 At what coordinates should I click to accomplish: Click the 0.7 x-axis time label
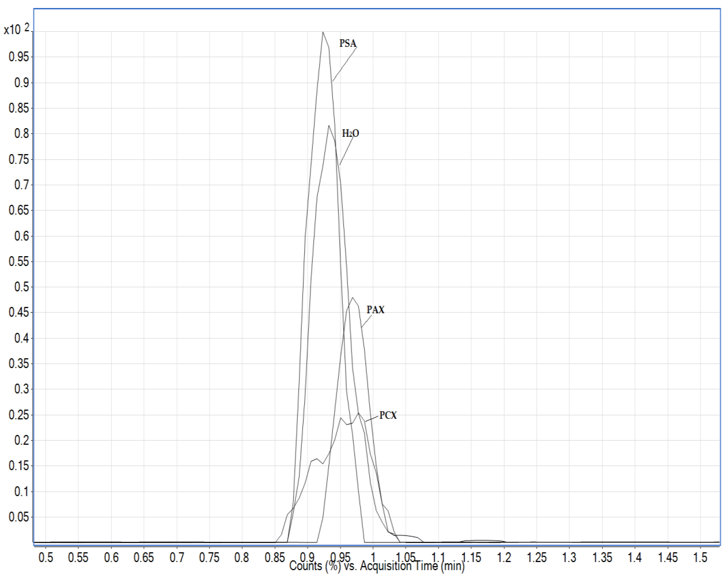tap(177, 557)
